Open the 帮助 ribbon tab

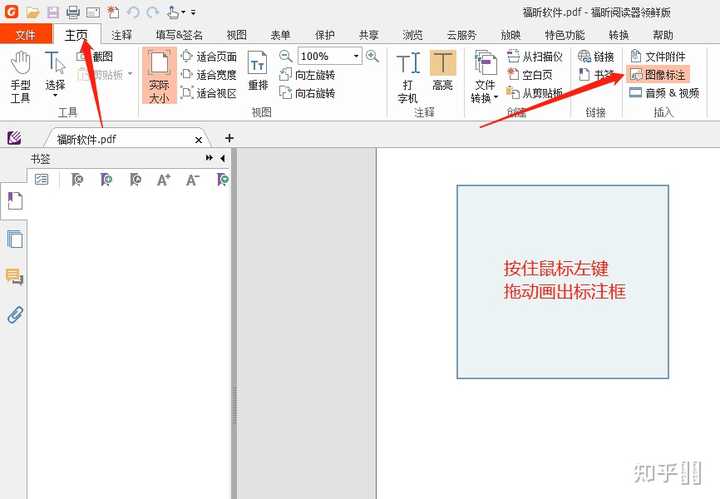[x=663, y=35]
